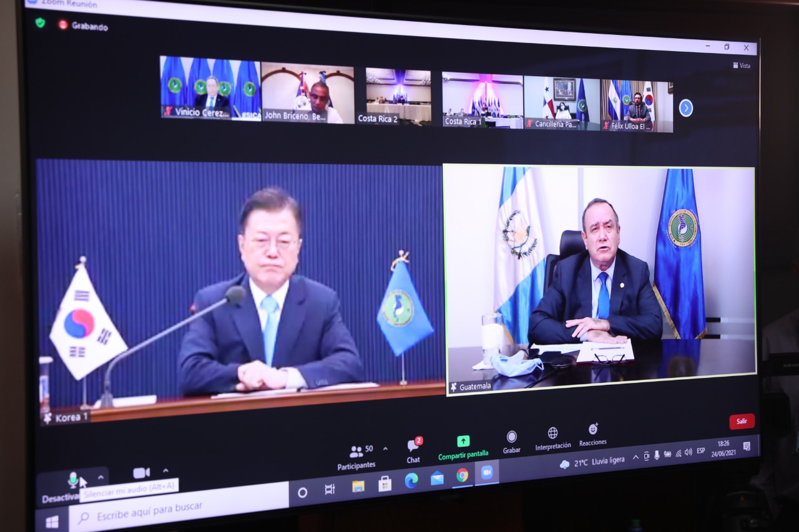Click the green encryption shield icon

pyautogui.click(x=41, y=23)
